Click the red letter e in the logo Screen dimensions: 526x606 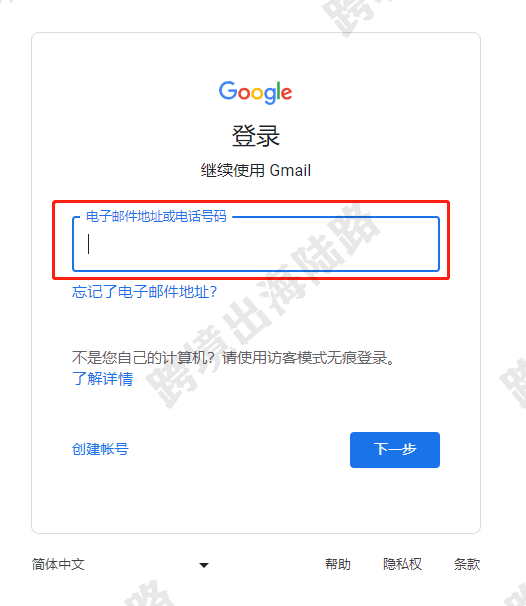[x=286, y=94]
